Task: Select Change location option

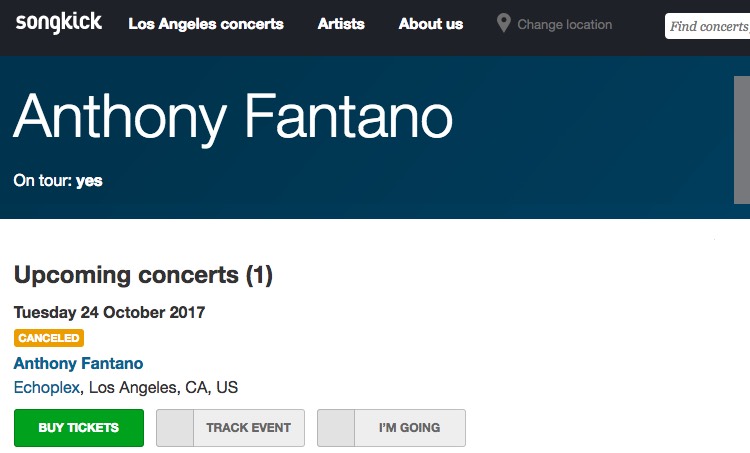Action: (x=564, y=24)
